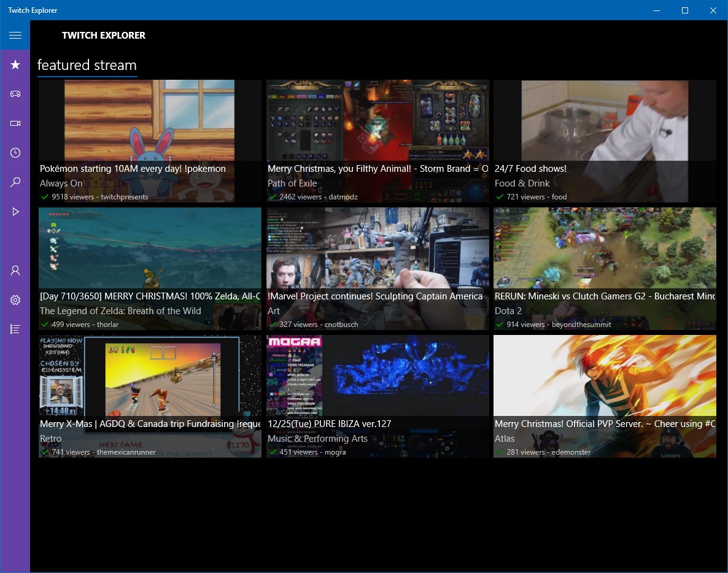This screenshot has height=573, width=728.
Task: Open the Retro themexicanrunner stream thumbnail
Action: coord(150,396)
